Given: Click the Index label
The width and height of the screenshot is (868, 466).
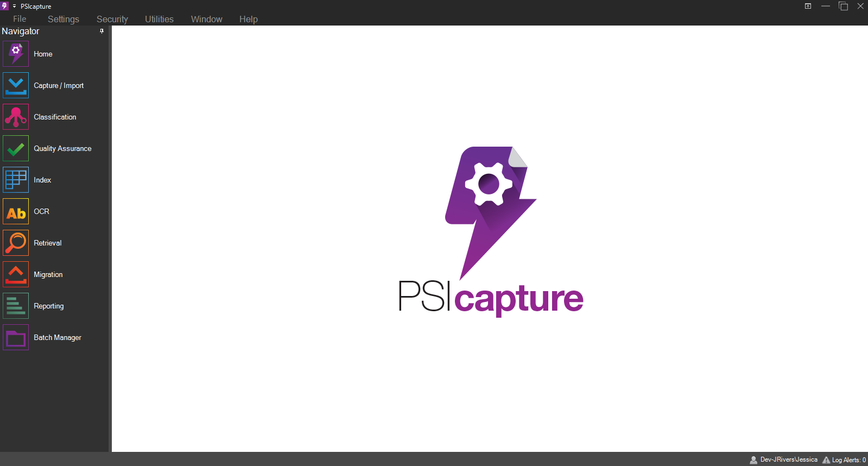Looking at the screenshot, I should pos(42,180).
